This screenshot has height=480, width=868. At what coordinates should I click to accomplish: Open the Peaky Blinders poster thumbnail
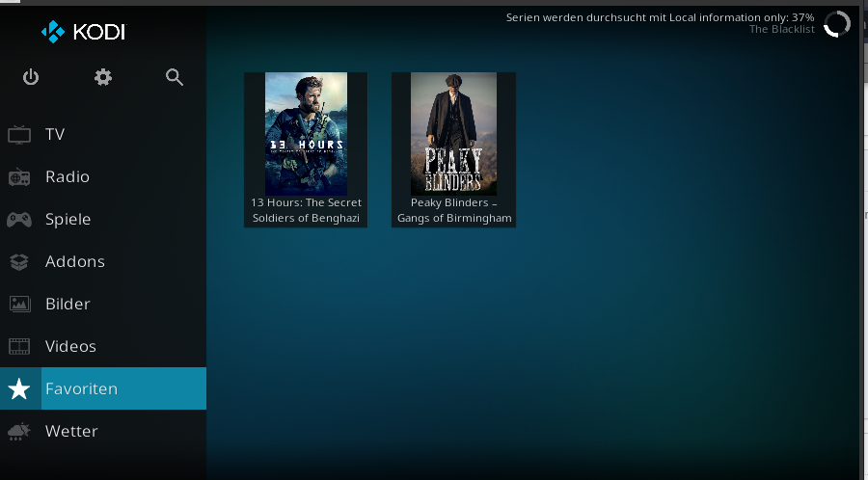point(453,134)
